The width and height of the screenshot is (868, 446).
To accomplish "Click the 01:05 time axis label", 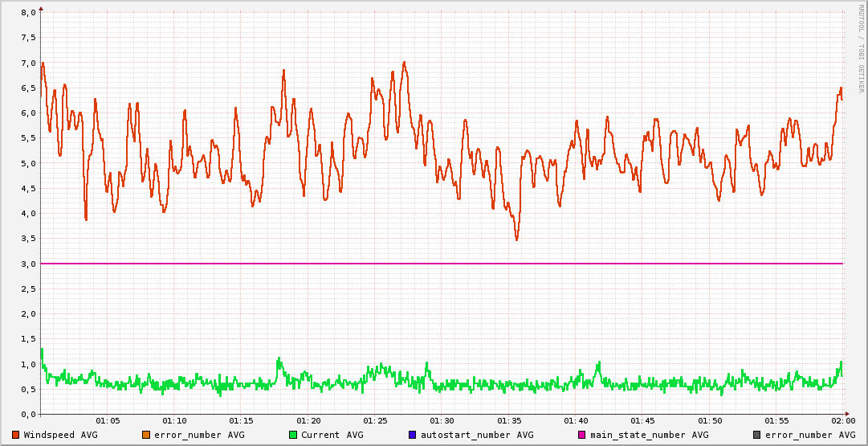I will point(108,420).
